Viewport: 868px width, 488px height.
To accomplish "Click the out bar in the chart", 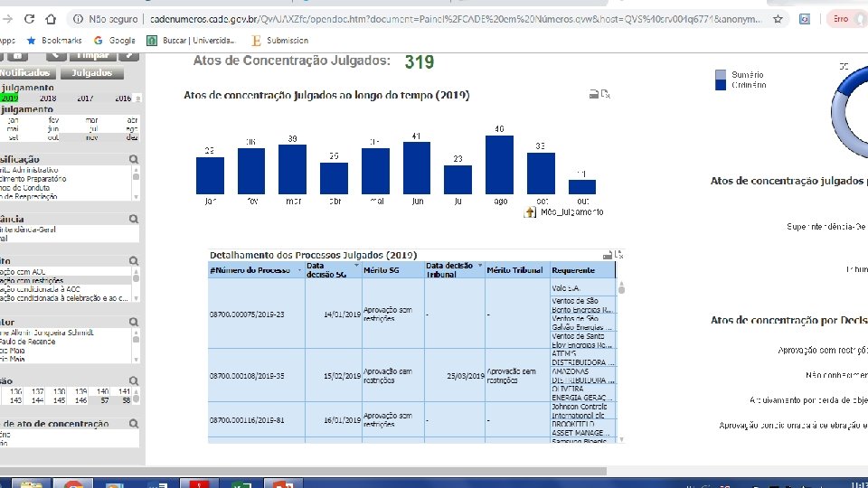I will [581, 187].
